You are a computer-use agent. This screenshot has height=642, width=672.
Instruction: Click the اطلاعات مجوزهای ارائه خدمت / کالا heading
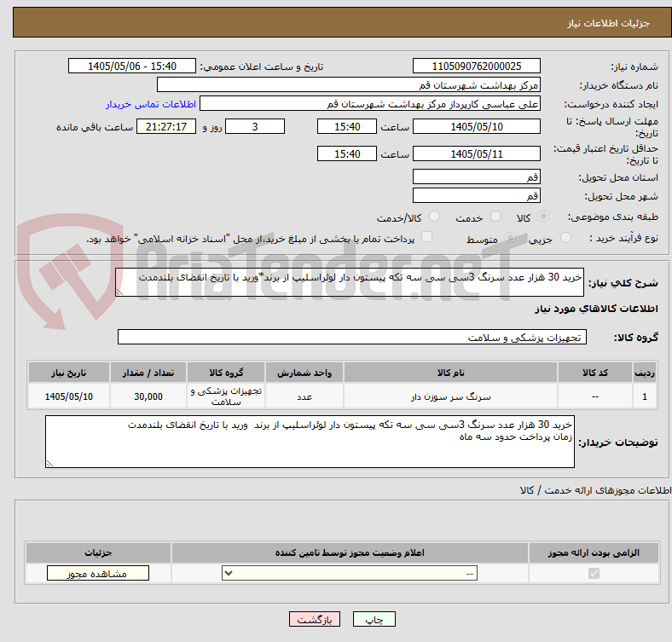click(x=595, y=490)
